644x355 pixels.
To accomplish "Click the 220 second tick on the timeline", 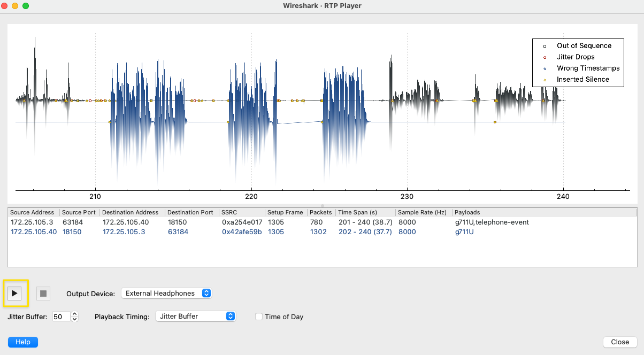I will (251, 196).
